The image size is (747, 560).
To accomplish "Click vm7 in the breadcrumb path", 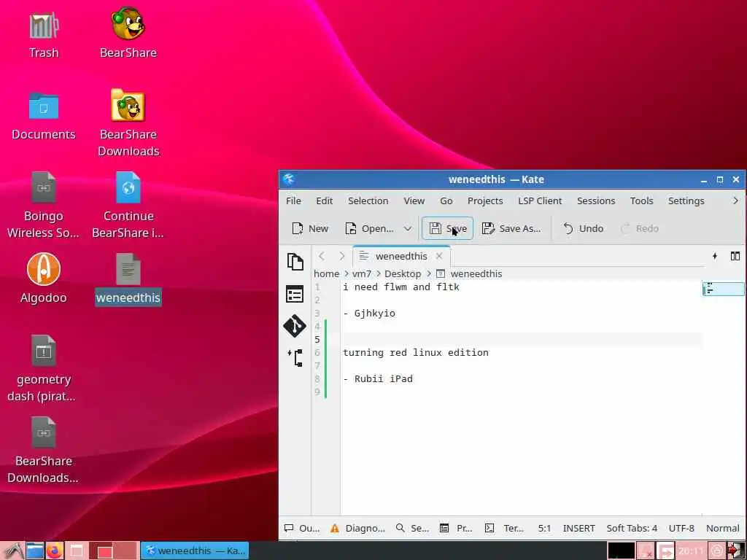I will (x=362, y=274).
